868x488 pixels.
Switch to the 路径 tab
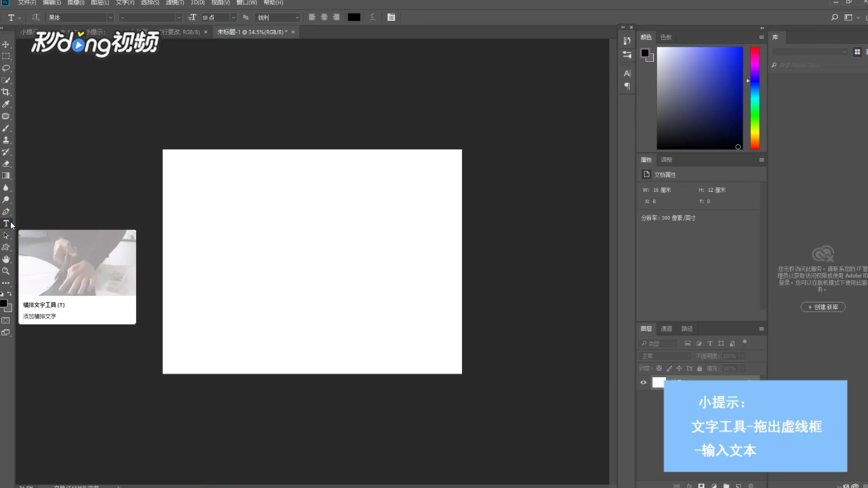687,329
